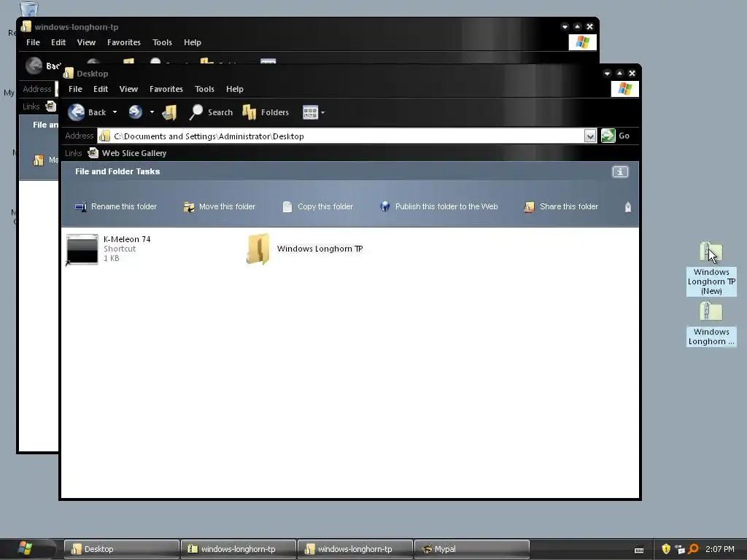Click the orange magnifier tray icon
Viewport: 747px width, 560px height.
point(693,549)
